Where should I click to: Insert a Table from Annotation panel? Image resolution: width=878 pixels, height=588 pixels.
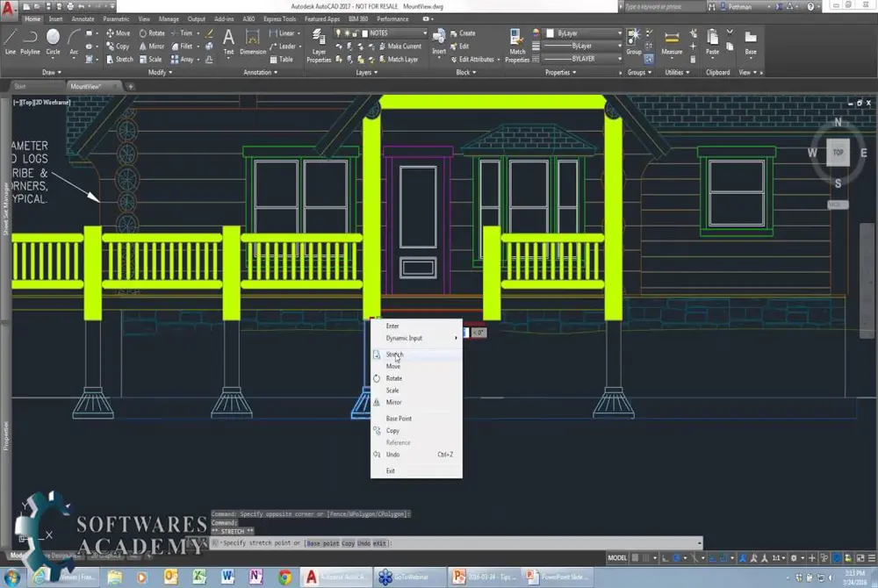(281, 60)
